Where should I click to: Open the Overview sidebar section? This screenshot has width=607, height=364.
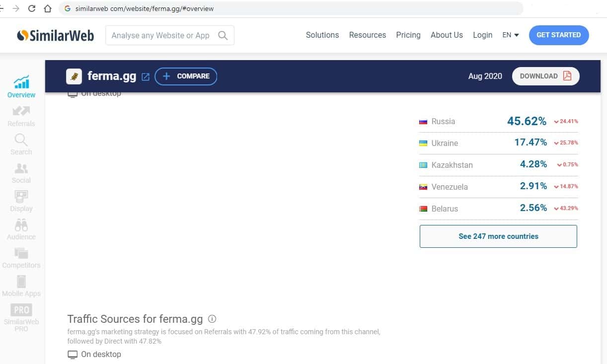pos(21,86)
